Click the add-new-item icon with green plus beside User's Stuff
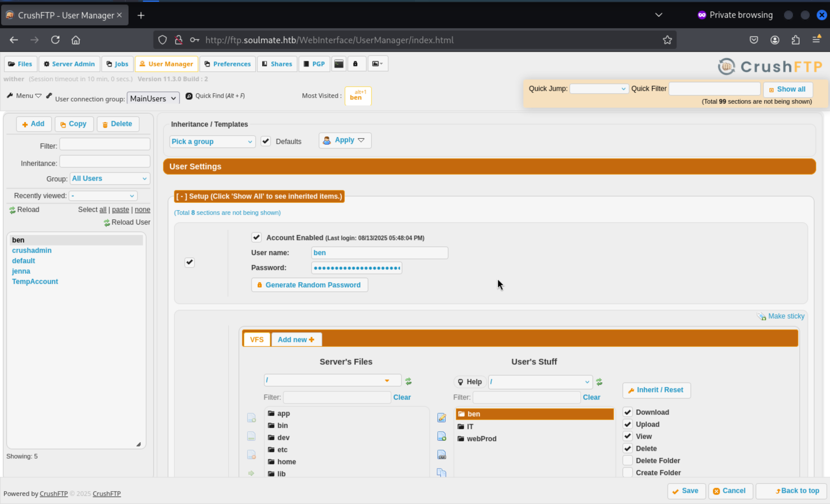The height and width of the screenshot is (504, 830). [441, 436]
